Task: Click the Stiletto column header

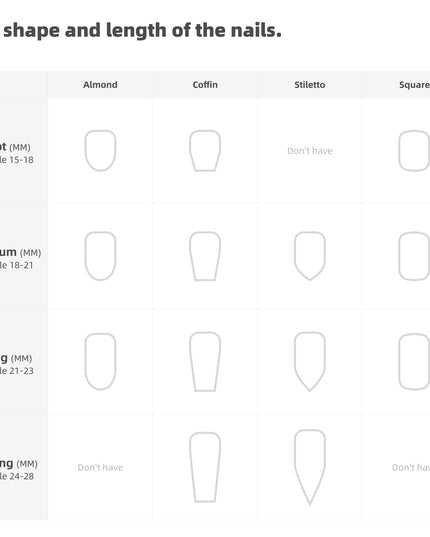Action: [310, 85]
